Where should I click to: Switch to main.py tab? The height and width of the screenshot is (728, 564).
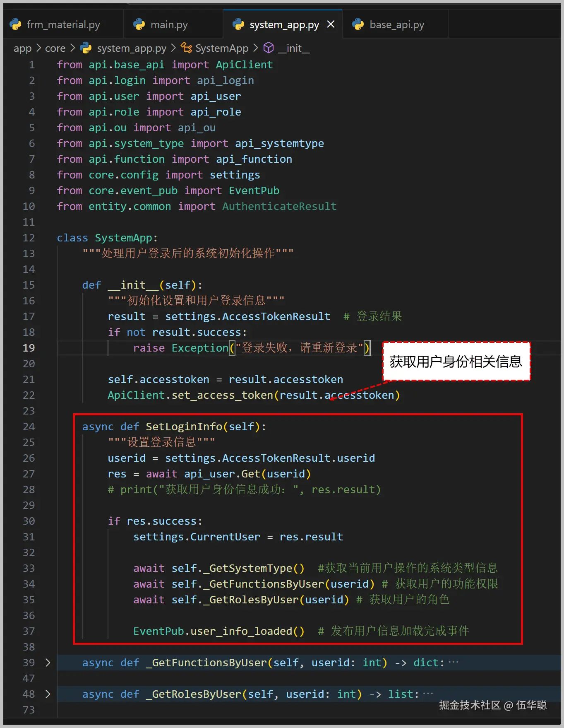[x=169, y=24]
